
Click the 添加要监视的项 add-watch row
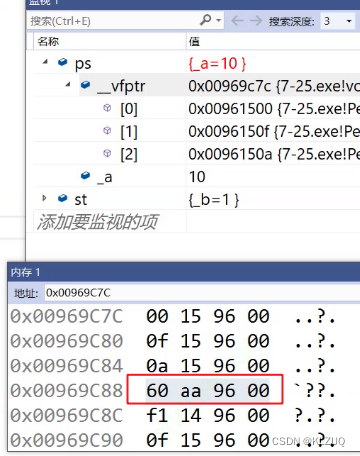pyautogui.click(x=97, y=221)
